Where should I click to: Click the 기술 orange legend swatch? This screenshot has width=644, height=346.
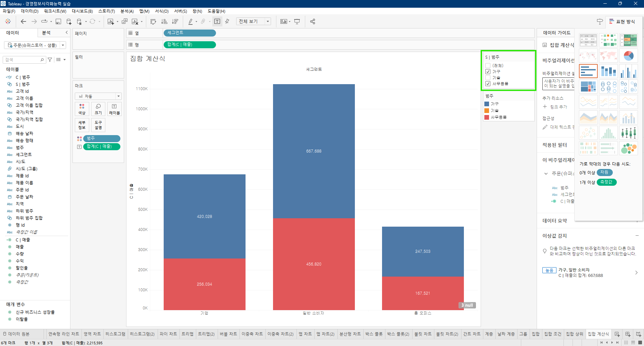487,111
